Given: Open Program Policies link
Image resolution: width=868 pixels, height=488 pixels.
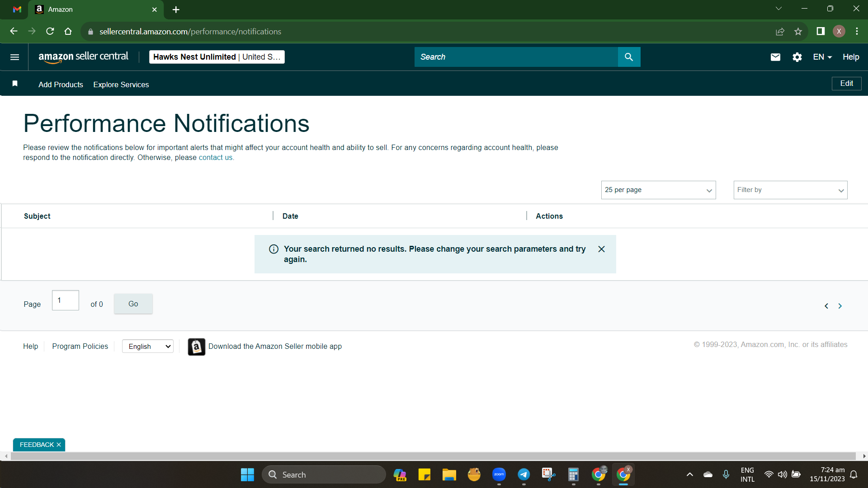Looking at the screenshot, I should (80, 346).
